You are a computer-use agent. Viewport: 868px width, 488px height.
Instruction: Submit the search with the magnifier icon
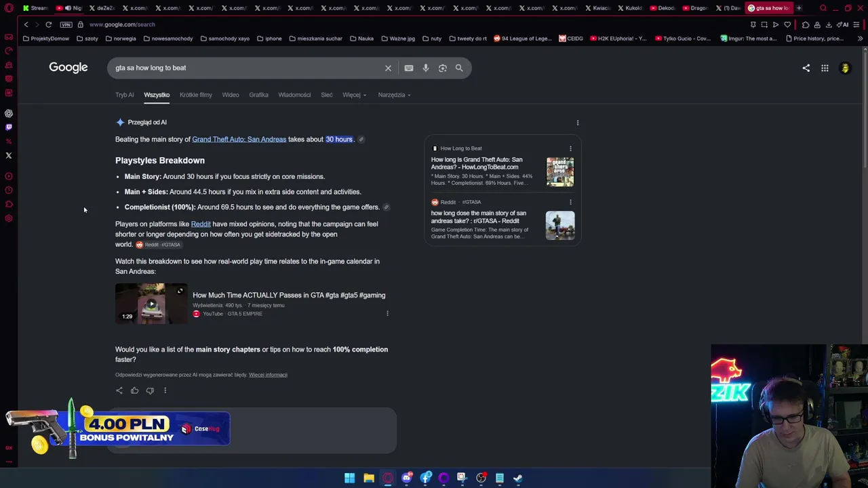tap(459, 68)
